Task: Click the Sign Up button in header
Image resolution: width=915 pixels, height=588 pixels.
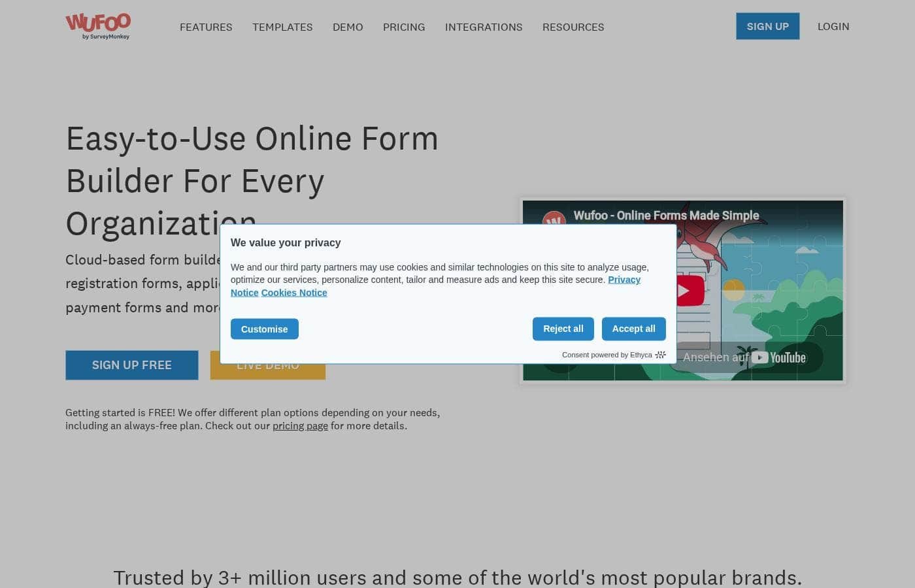Action: pos(768,26)
